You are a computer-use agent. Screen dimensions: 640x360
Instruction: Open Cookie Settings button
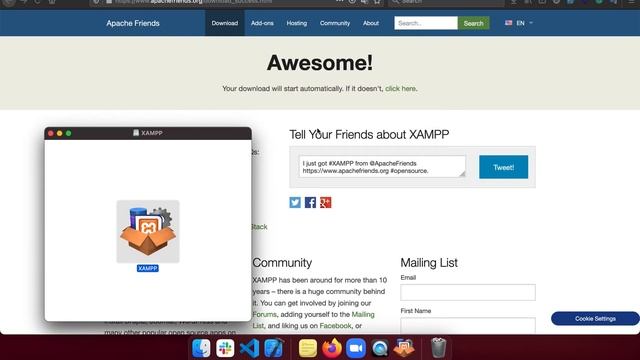click(595, 319)
